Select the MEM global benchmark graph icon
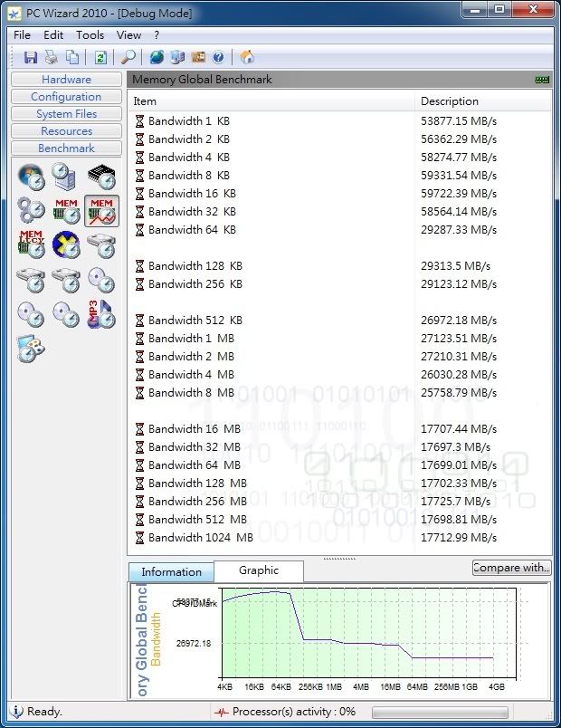The image size is (561, 728). [x=101, y=211]
